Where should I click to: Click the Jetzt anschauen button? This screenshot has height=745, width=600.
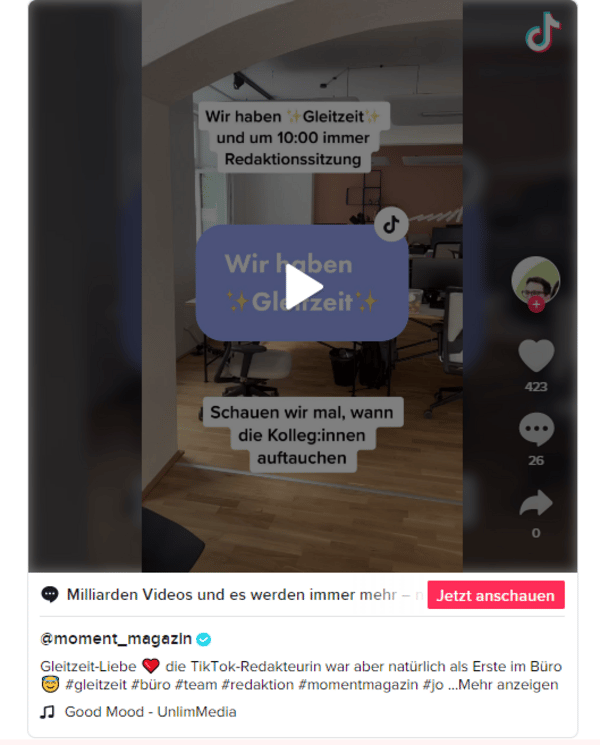pyautogui.click(x=495, y=595)
